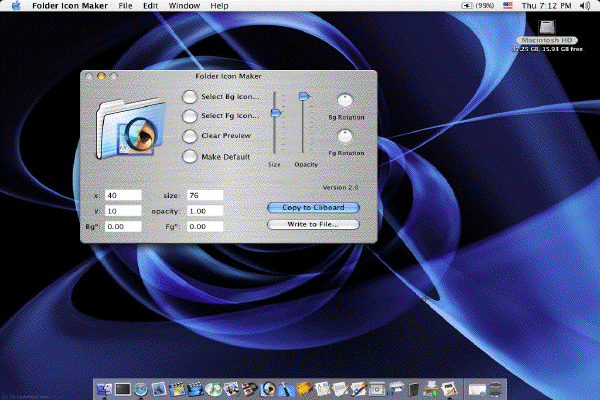Open the Preview magnifier icon in the Dock
The width and height of the screenshot is (600, 400).
[268, 389]
